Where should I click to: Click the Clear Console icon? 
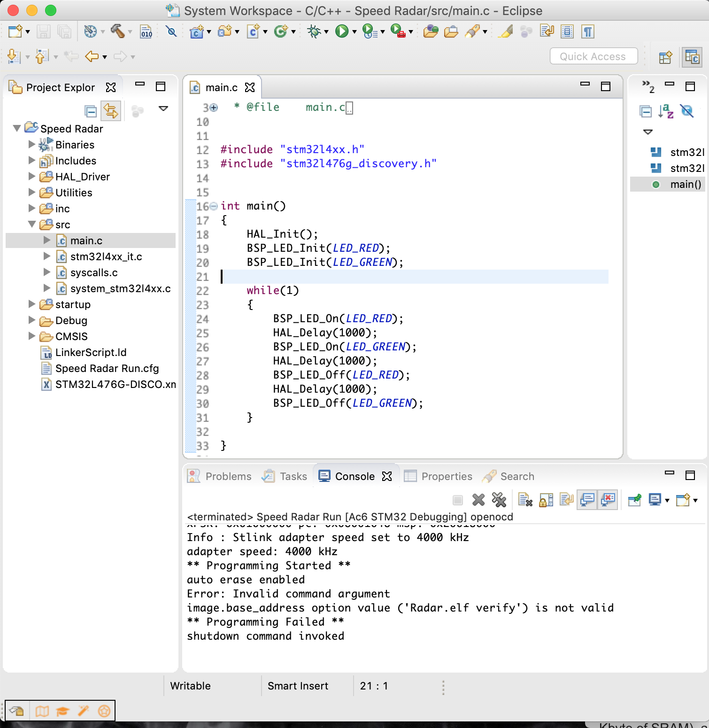525,500
